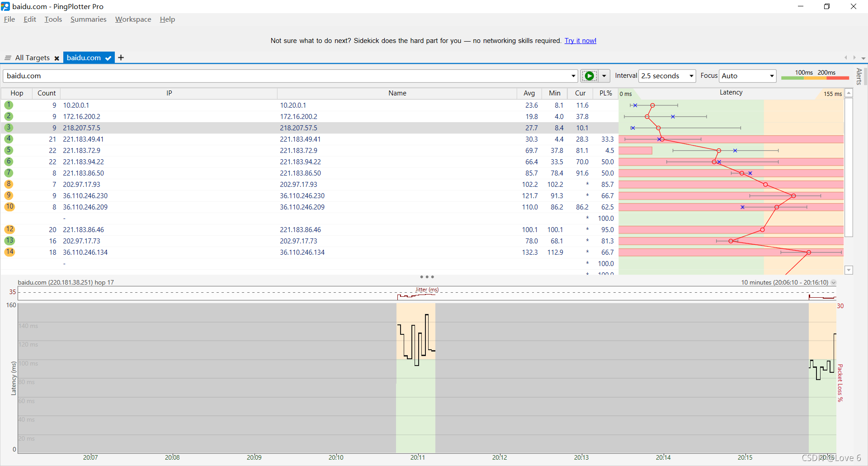The width and height of the screenshot is (868, 466).
Task: Open the Summaries menu
Action: pos(89,19)
